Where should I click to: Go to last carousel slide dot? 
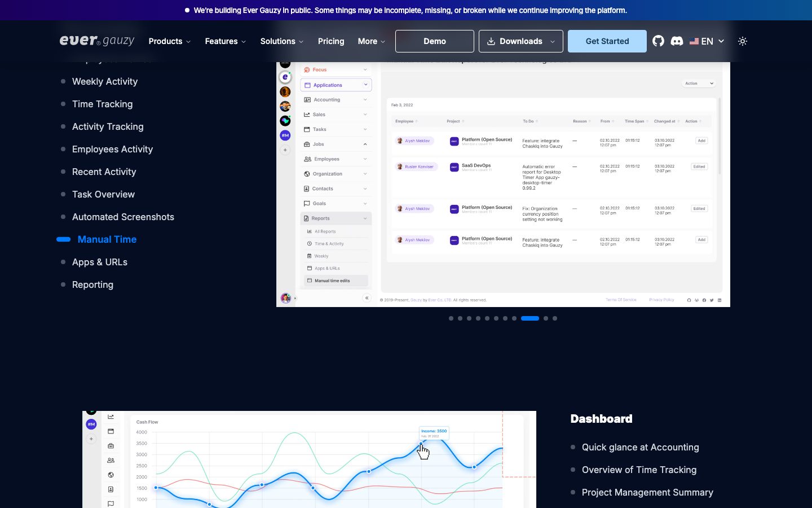point(555,318)
